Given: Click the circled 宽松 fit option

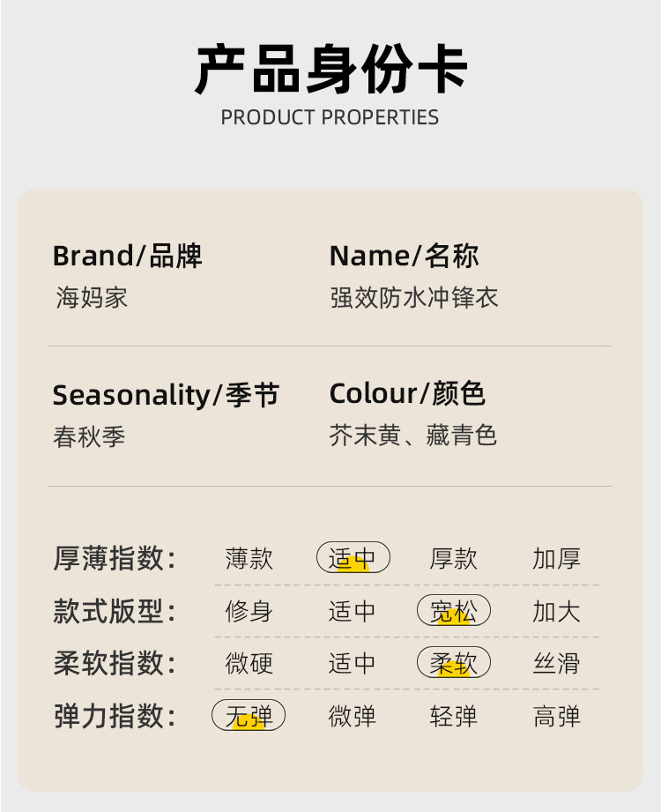Looking at the screenshot, I should (454, 611).
